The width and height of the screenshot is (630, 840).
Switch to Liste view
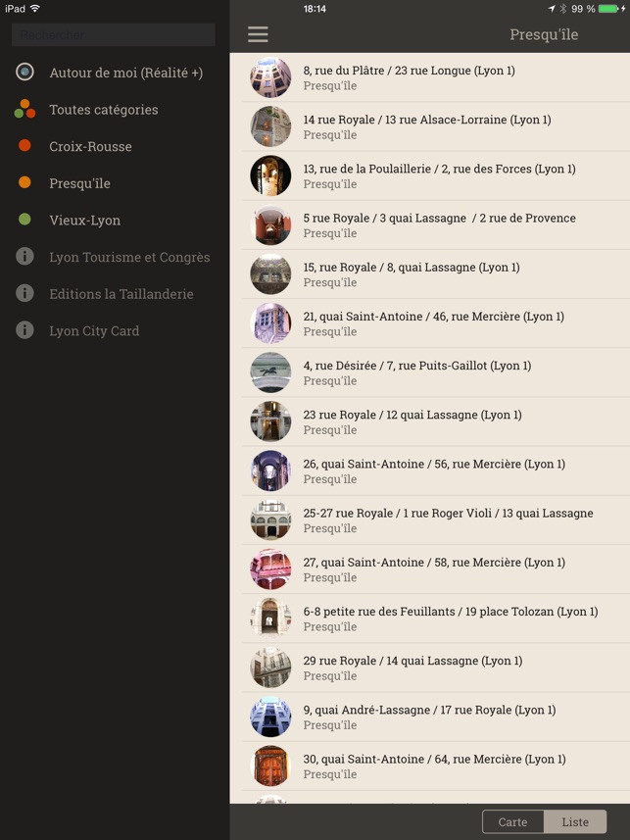pos(575,821)
